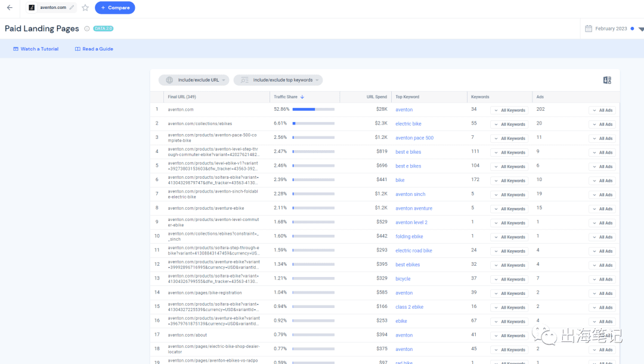Sort by Final URL column header
Viewport: 644px width, 364px height.
tap(181, 97)
